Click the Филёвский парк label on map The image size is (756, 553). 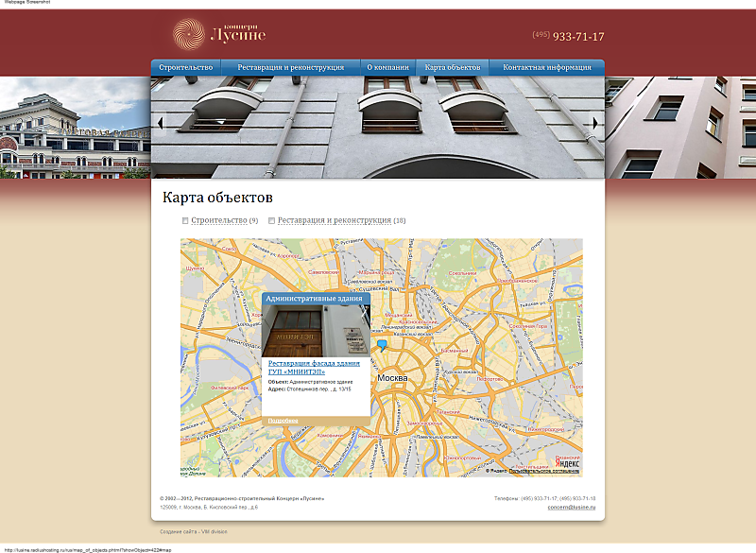point(230,388)
